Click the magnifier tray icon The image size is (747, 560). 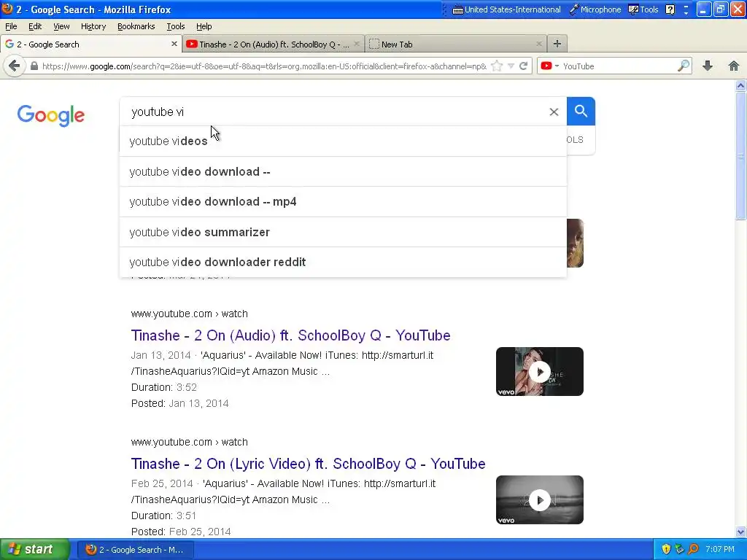click(x=694, y=549)
